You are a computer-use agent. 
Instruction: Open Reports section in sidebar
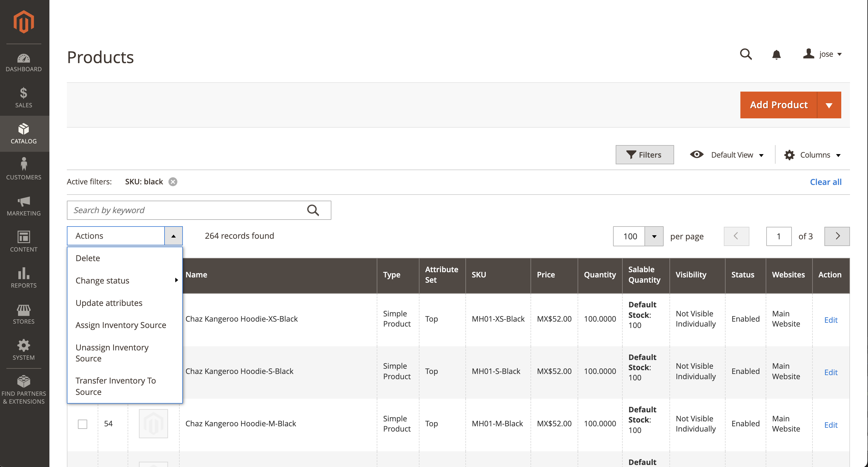coord(24,277)
